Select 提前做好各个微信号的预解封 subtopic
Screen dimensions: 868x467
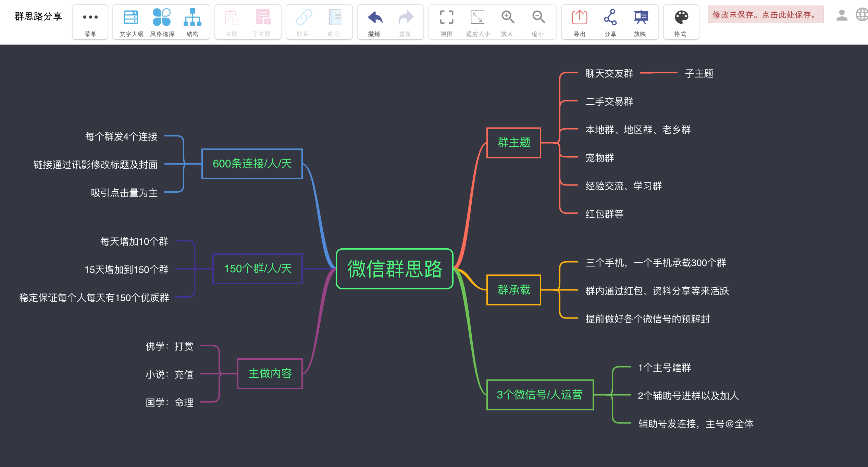pos(647,319)
